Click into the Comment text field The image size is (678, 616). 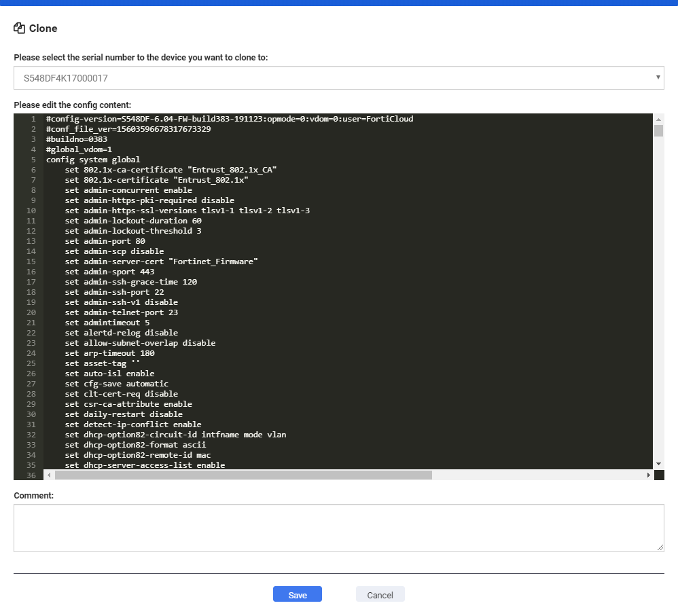coord(338,526)
